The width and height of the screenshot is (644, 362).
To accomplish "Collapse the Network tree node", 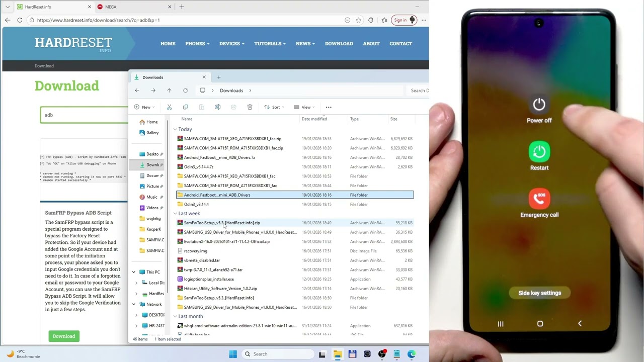I will point(134,304).
